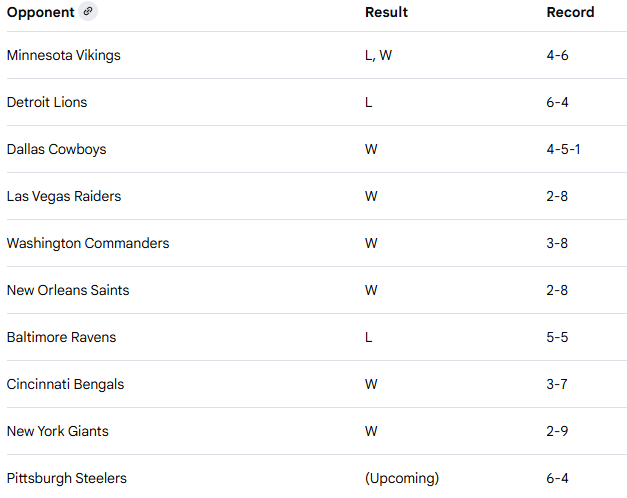Select the Cincinnati Bengals row name

tap(65, 384)
